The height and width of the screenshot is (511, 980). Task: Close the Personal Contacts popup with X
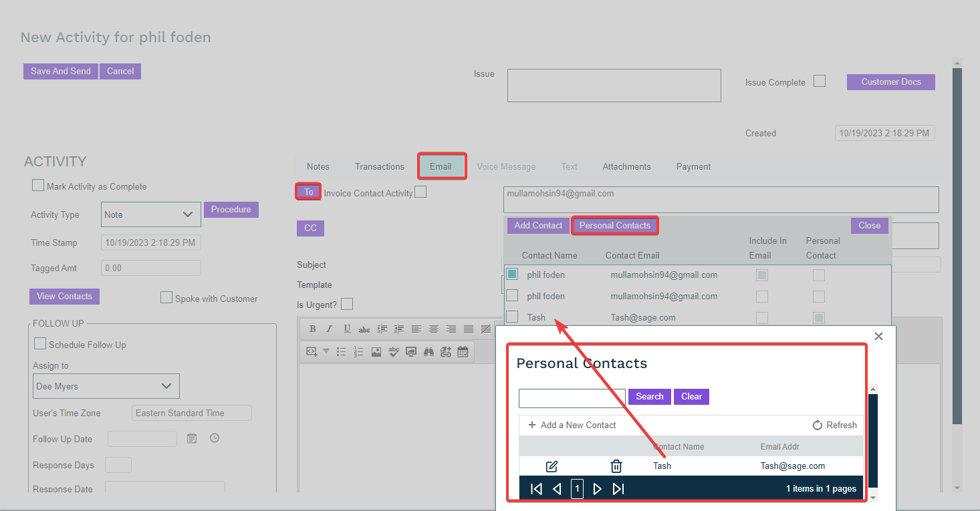878,336
